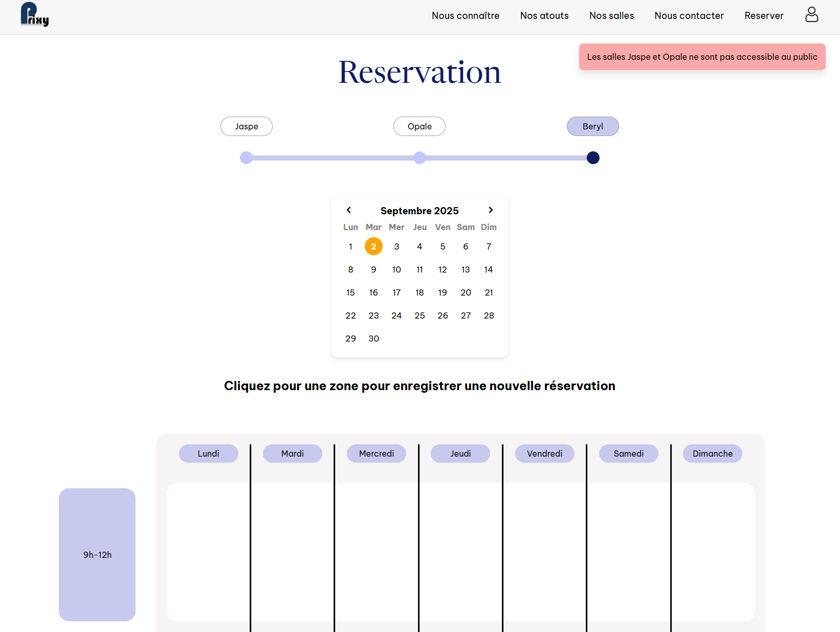Screen dimensions: 840x632
Task: Open the Nous connaître menu item
Action: click(465, 16)
